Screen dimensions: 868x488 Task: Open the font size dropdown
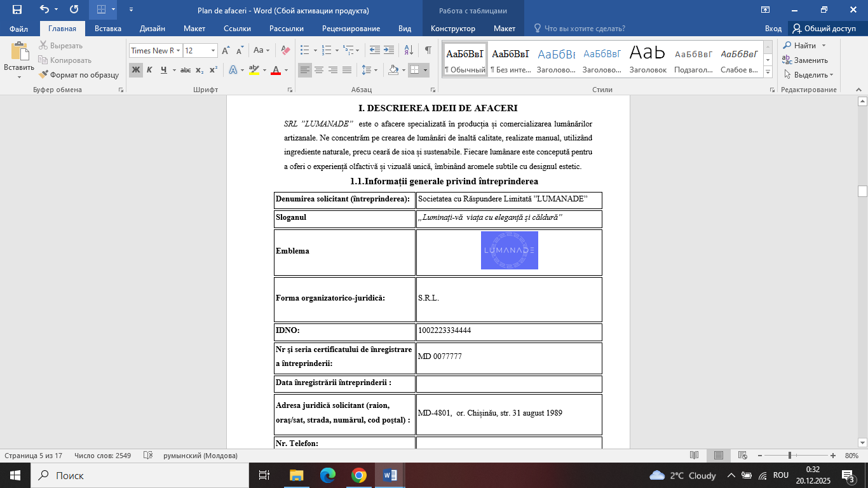coord(214,51)
